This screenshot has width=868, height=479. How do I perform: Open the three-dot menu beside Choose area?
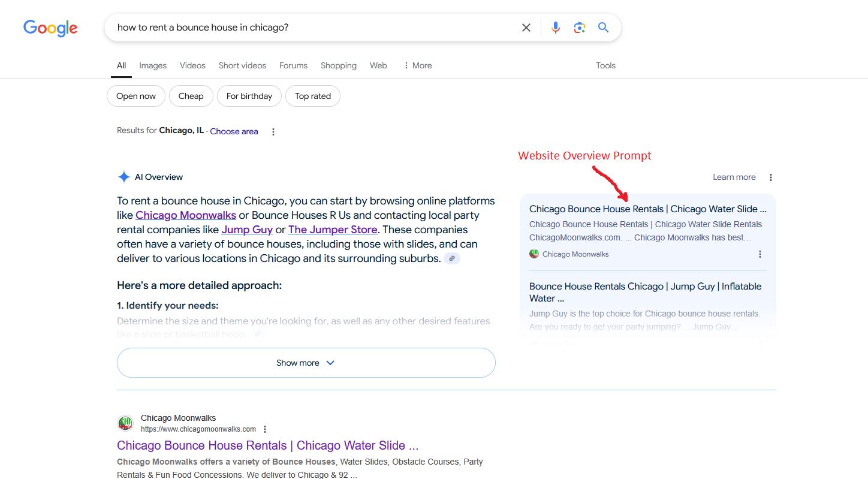point(273,132)
